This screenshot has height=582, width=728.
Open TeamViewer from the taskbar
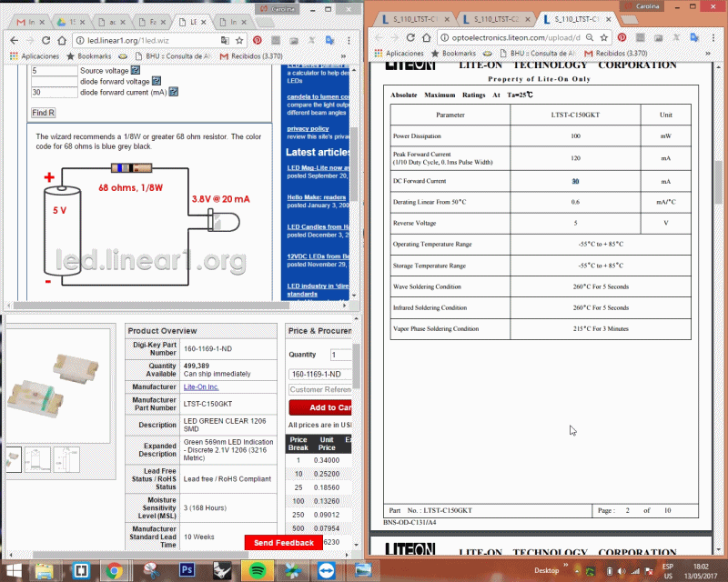click(327, 569)
